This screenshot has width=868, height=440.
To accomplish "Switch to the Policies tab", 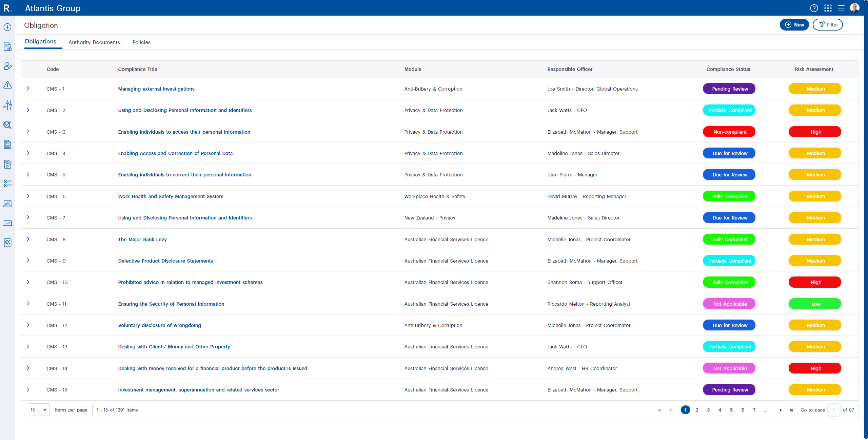I will tap(141, 42).
